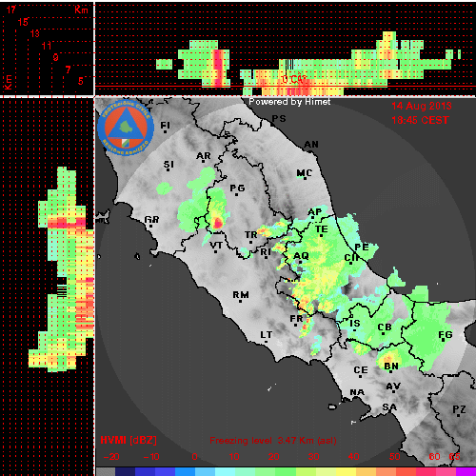Select the RM city label on map
The width and height of the screenshot is (476, 476).
tap(241, 295)
